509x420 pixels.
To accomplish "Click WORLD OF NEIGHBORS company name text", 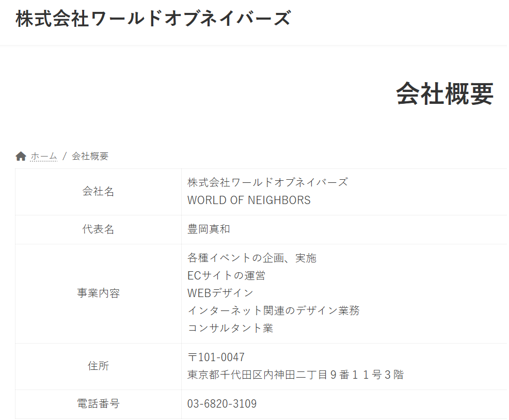I will coord(249,200).
